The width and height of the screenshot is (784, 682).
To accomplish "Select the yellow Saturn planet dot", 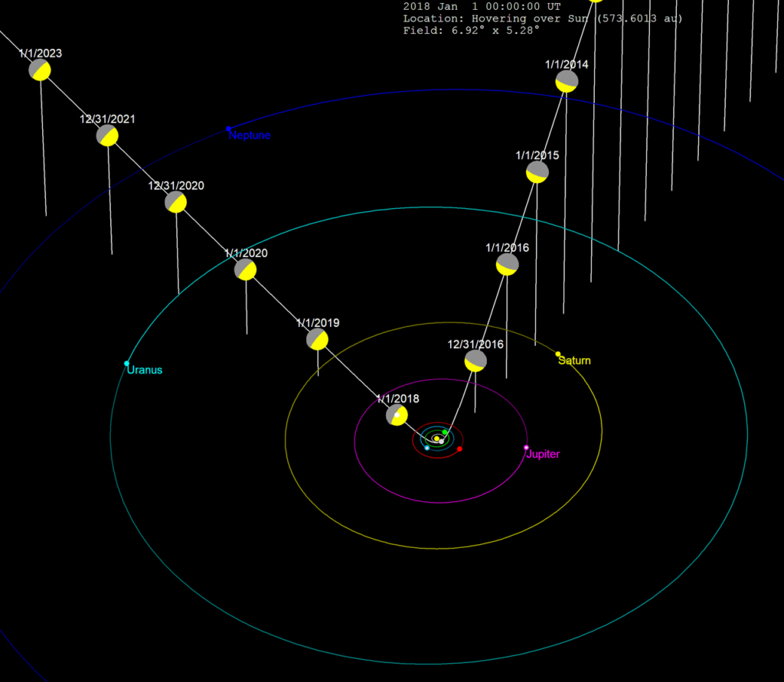I will pos(557,354).
